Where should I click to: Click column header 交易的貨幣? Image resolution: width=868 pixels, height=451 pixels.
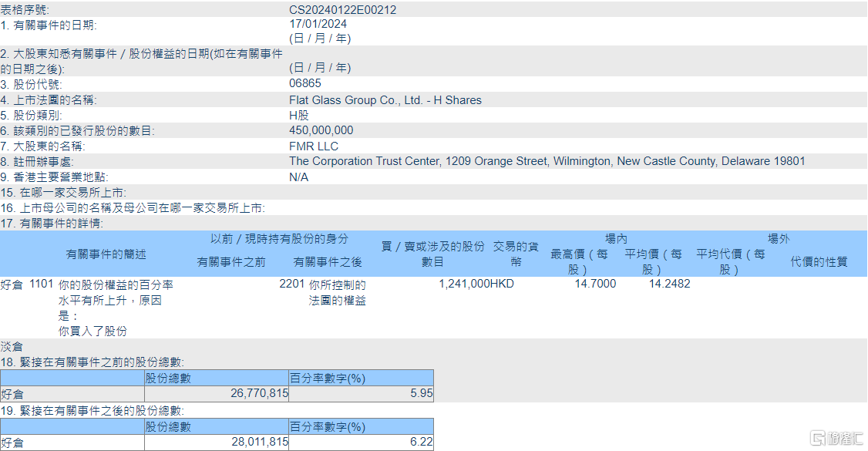click(516, 254)
